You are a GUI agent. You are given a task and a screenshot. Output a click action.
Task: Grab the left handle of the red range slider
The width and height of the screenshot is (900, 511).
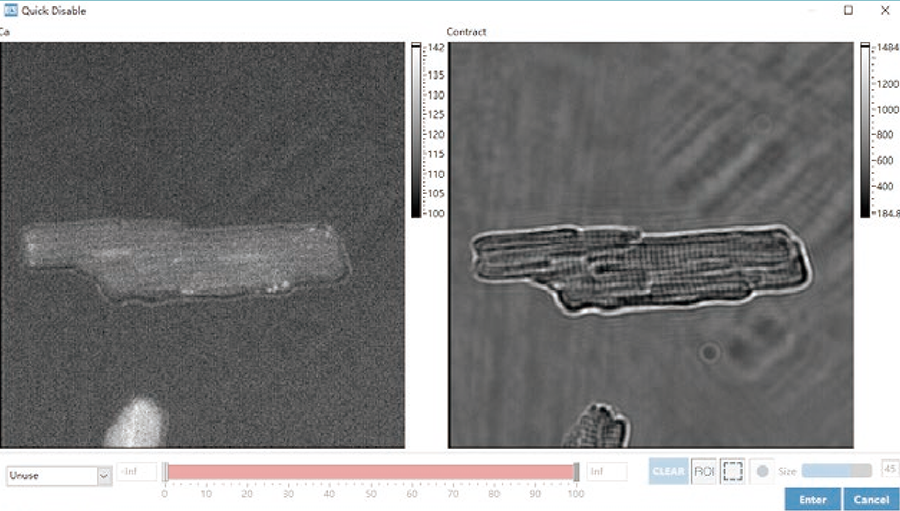coord(165,472)
